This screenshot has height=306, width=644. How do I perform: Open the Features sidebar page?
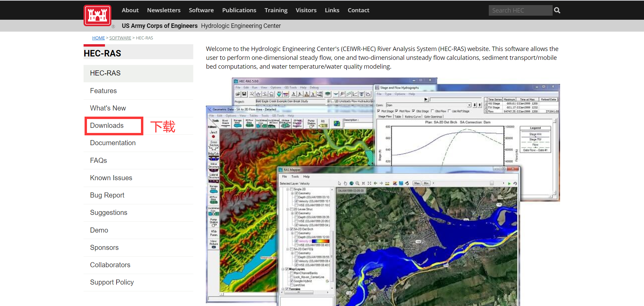tap(138, 91)
